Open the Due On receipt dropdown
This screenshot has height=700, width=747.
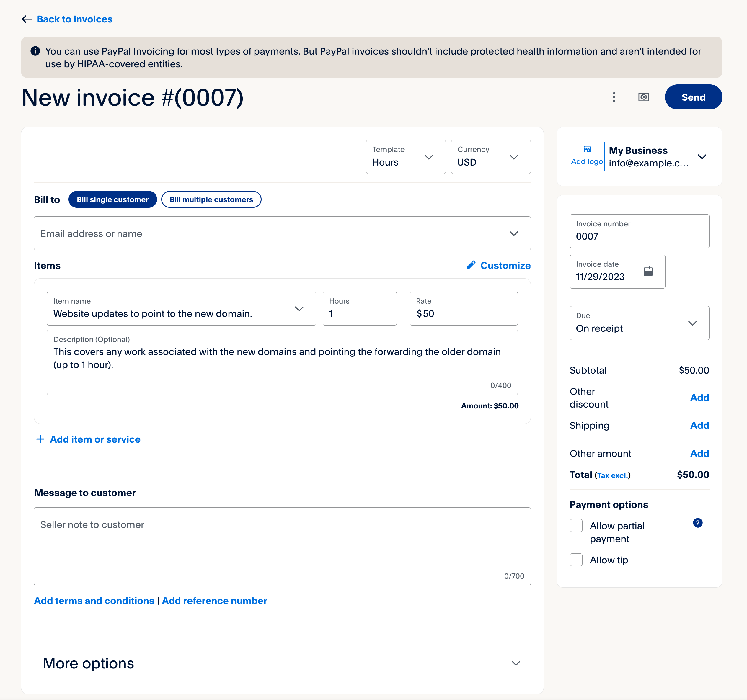tap(639, 323)
